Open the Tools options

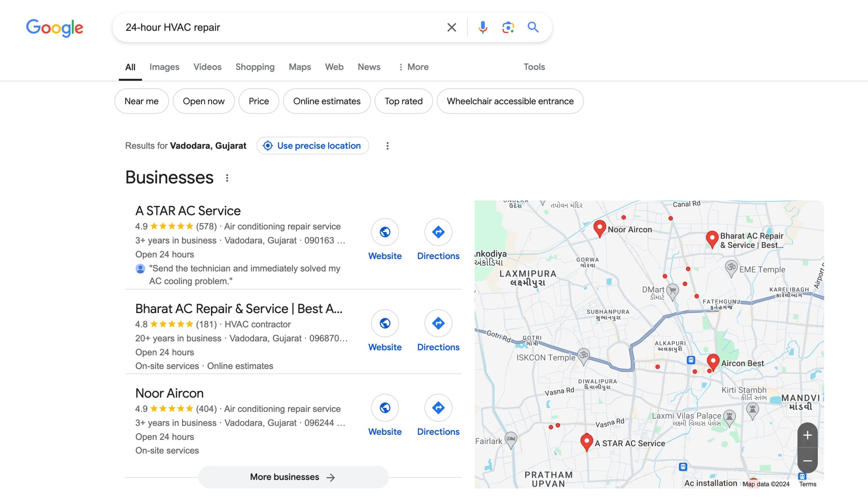click(534, 67)
